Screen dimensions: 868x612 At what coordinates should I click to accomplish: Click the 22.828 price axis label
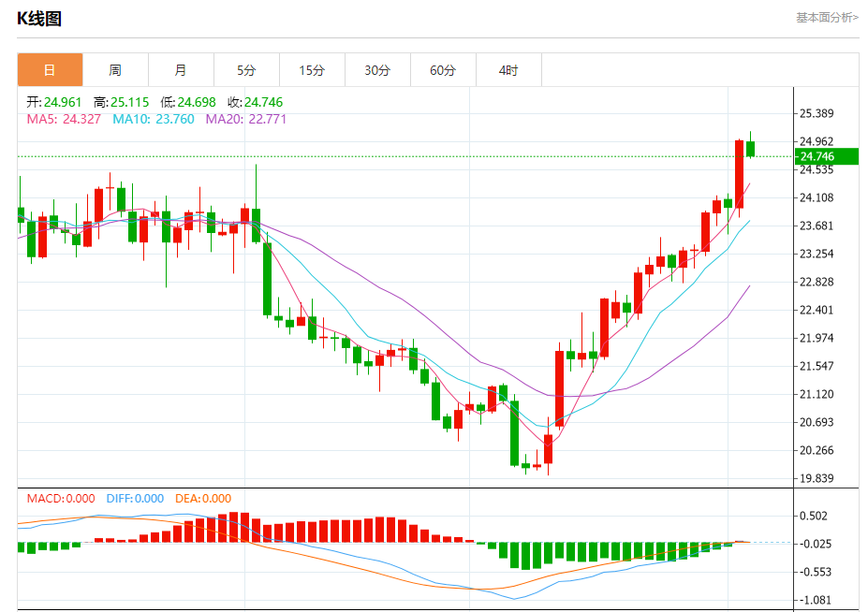coord(817,282)
